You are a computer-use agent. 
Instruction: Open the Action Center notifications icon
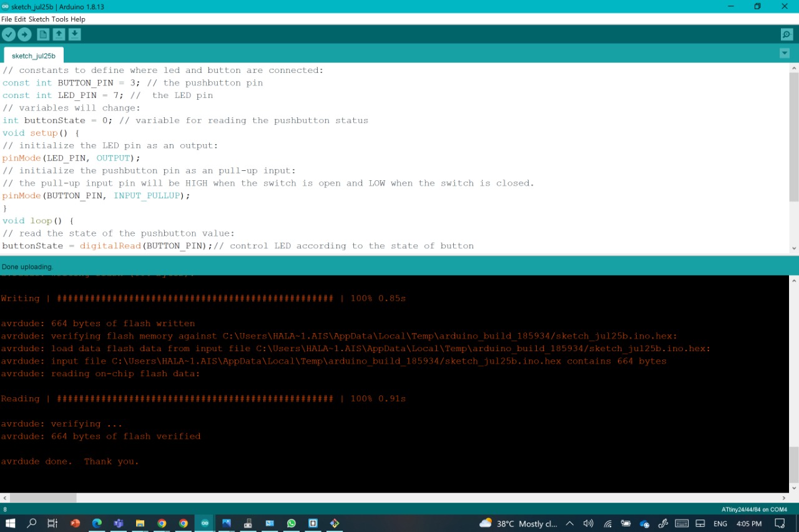780,524
